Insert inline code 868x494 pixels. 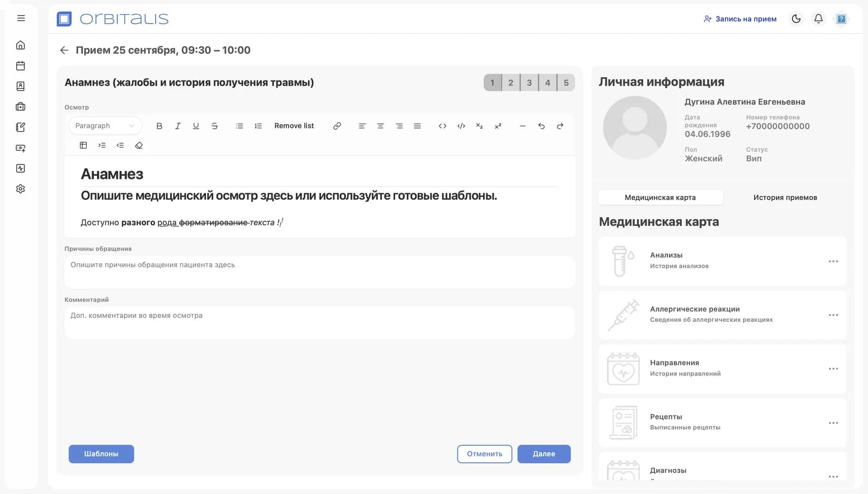point(443,126)
